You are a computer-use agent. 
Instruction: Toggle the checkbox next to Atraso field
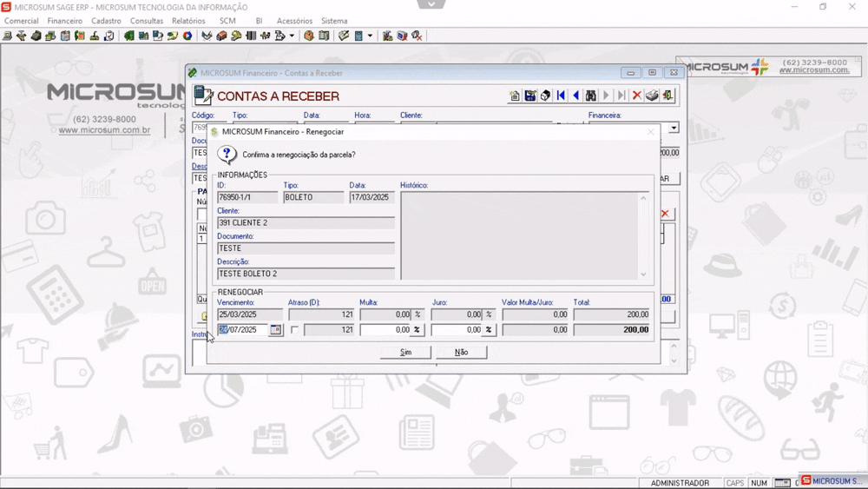pos(295,330)
